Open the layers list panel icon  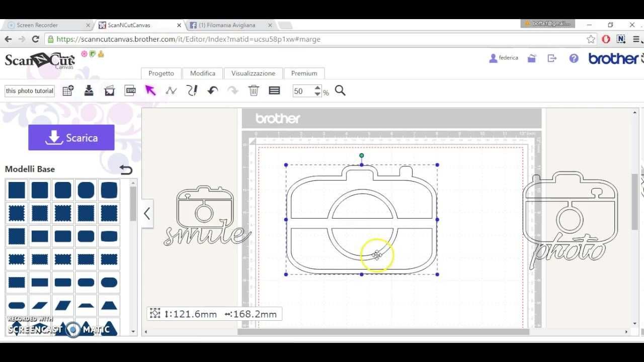coord(274,90)
